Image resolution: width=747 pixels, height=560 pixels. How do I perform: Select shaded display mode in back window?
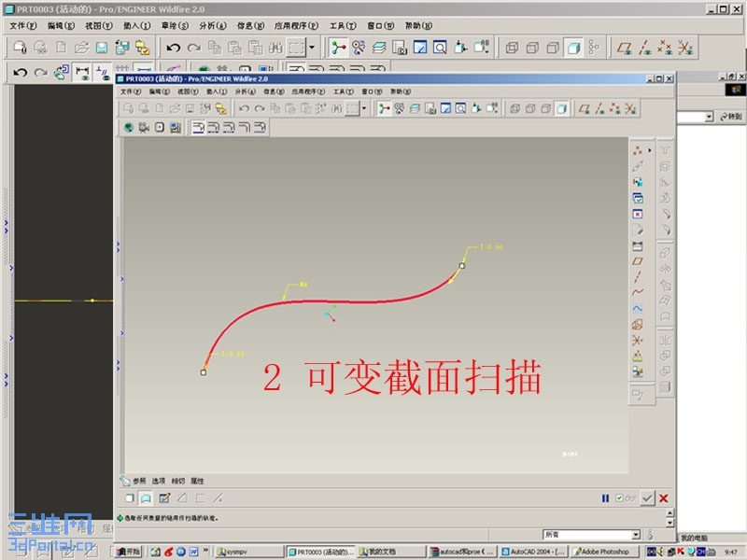pyautogui.click(x=573, y=48)
